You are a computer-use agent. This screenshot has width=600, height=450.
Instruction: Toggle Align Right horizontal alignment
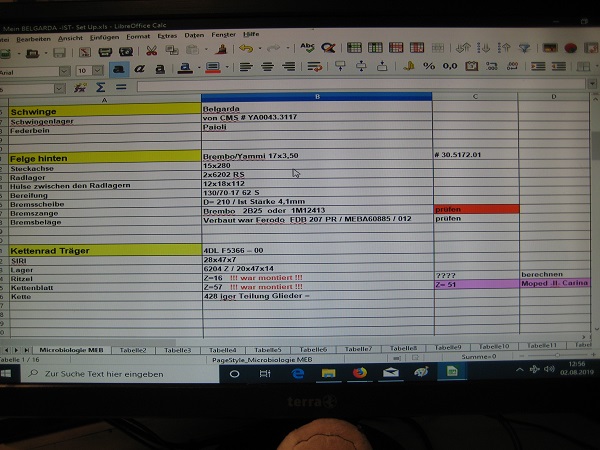pos(288,67)
